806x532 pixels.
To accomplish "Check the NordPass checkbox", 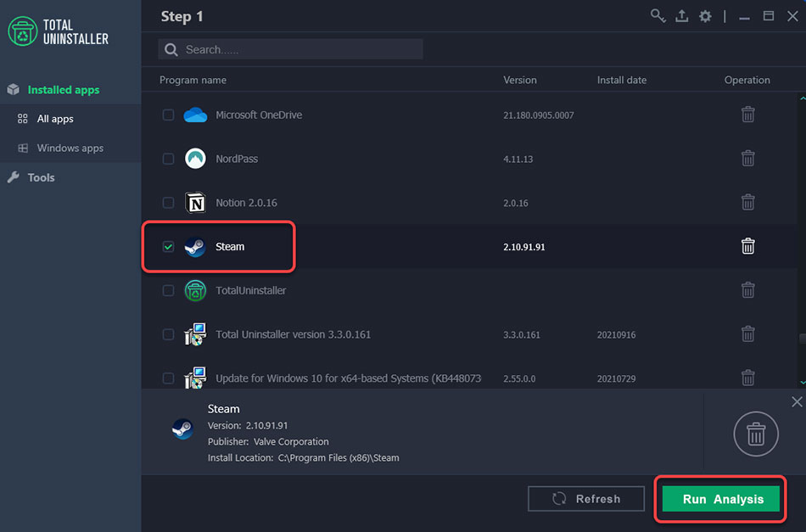I will click(x=168, y=159).
